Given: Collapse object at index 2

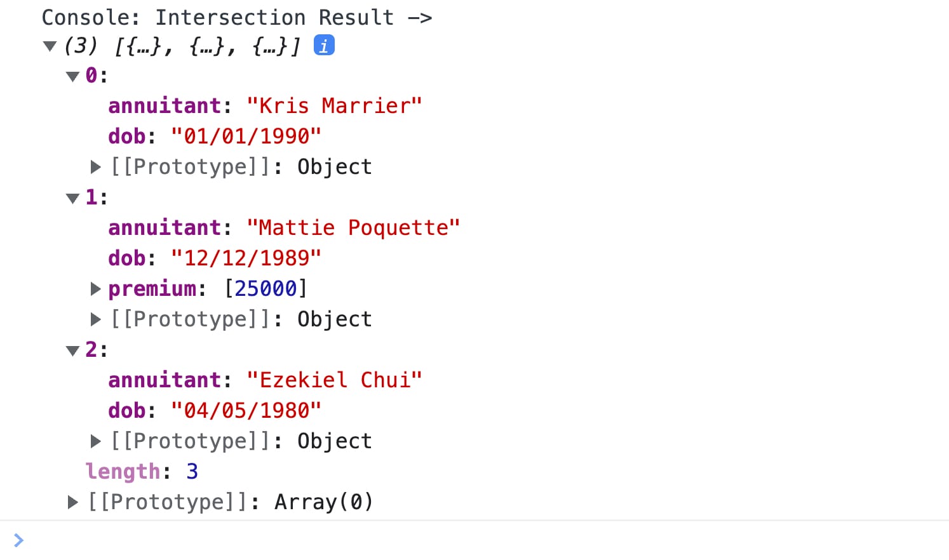Looking at the screenshot, I should coord(72,350).
